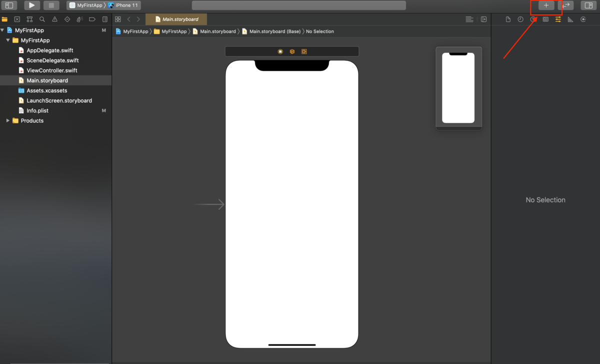Viewport: 600px width, 364px height.
Task: Show the Symbol navigator
Action: (x=29, y=19)
